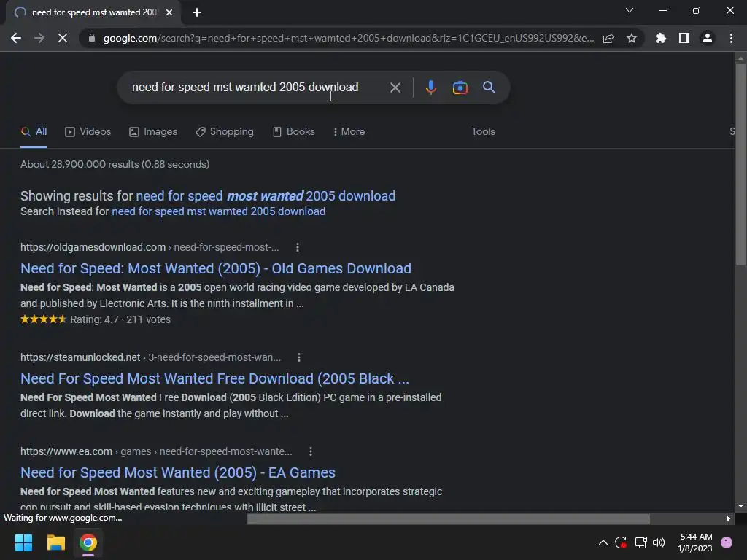Search instead for original misspelled query
Viewport: 747px width, 560px height.
pyautogui.click(x=218, y=211)
